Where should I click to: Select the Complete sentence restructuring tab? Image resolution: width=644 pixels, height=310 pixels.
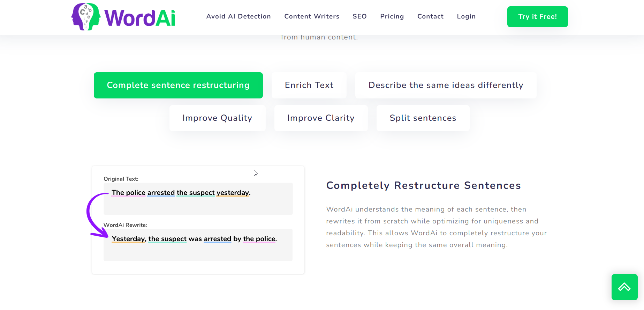pos(178,85)
